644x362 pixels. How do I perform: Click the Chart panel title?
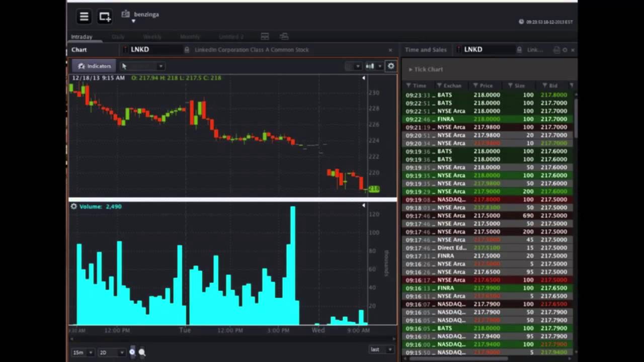click(x=79, y=50)
